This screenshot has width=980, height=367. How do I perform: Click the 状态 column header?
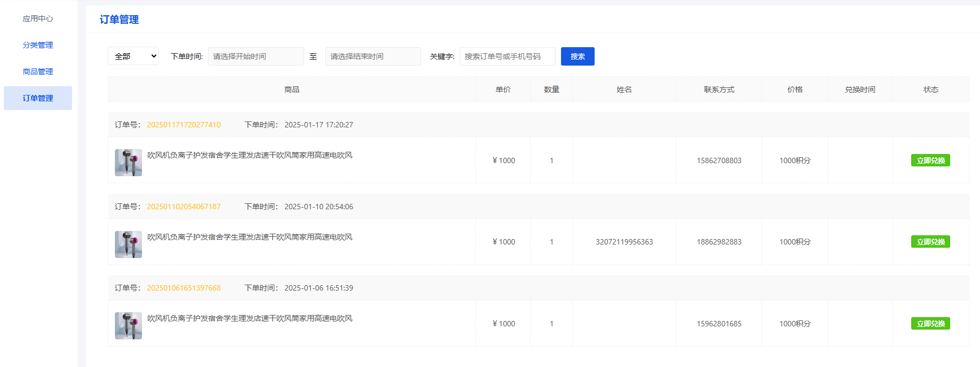pos(931,89)
